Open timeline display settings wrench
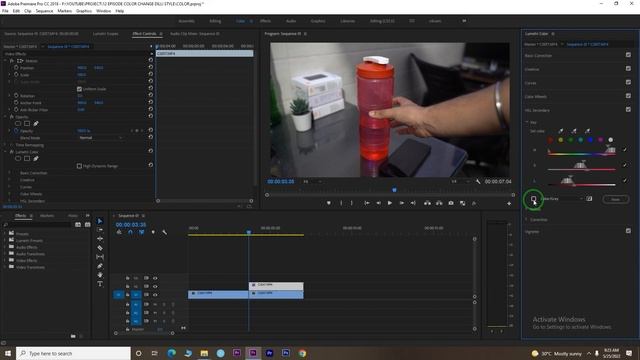Viewport: 640px width, 360px height. tap(164, 232)
